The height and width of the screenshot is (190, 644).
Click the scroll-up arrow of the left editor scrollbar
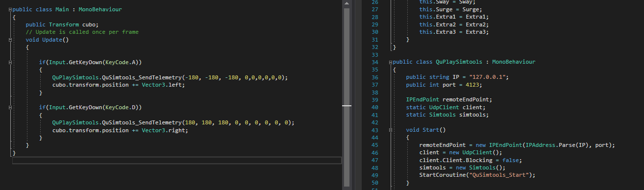click(x=347, y=3)
